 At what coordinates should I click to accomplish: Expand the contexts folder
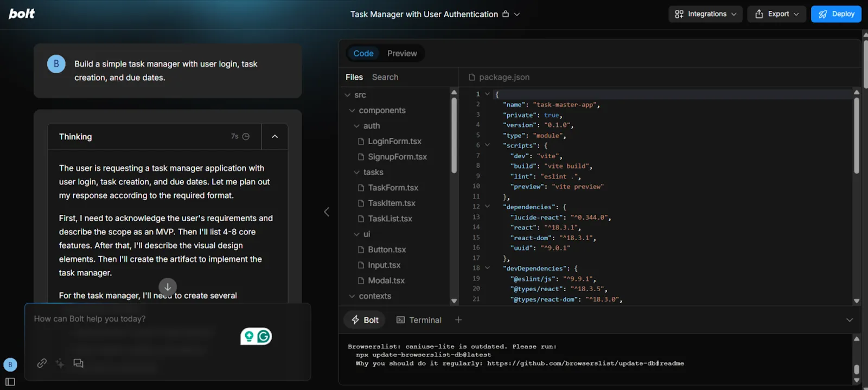[352, 296]
